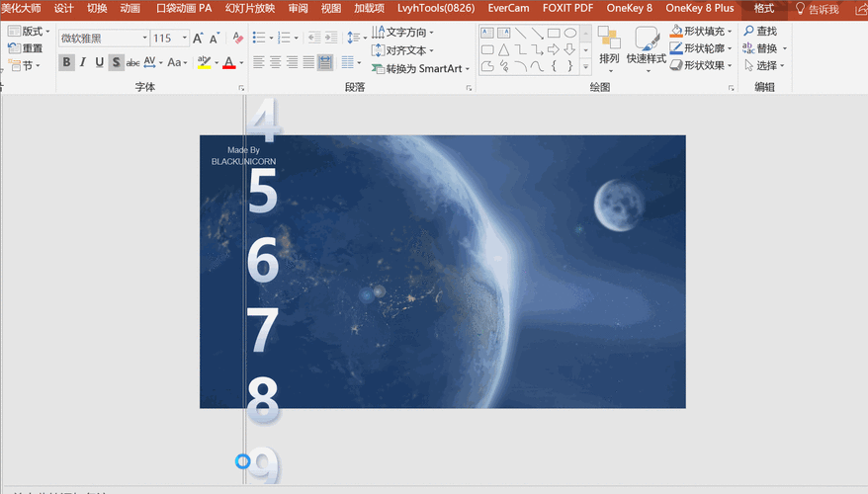Switch to the 切换 ribbon tab
The image size is (868, 494).
pos(97,8)
